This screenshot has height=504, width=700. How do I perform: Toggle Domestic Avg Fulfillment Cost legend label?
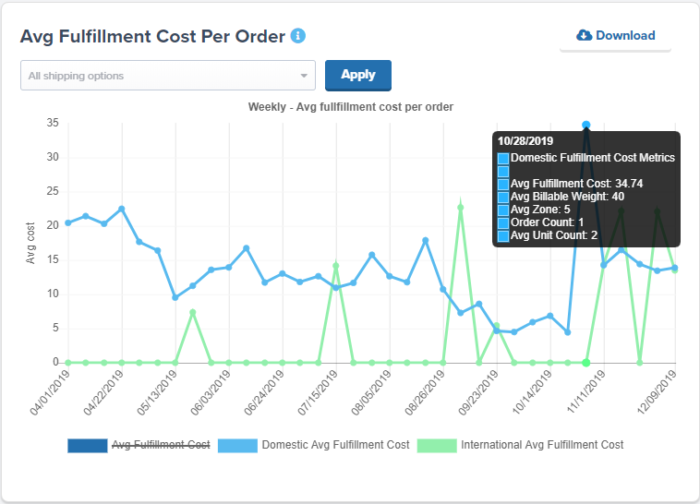[x=335, y=445]
